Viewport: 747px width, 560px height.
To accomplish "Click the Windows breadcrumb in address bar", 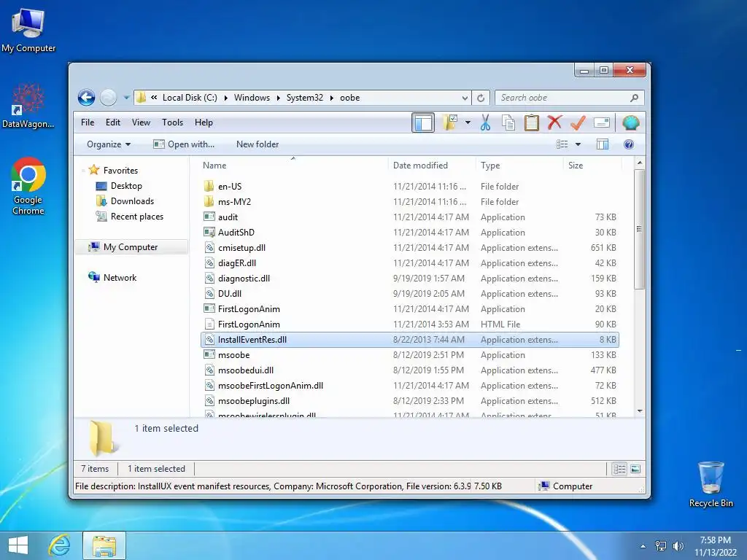I will point(252,98).
